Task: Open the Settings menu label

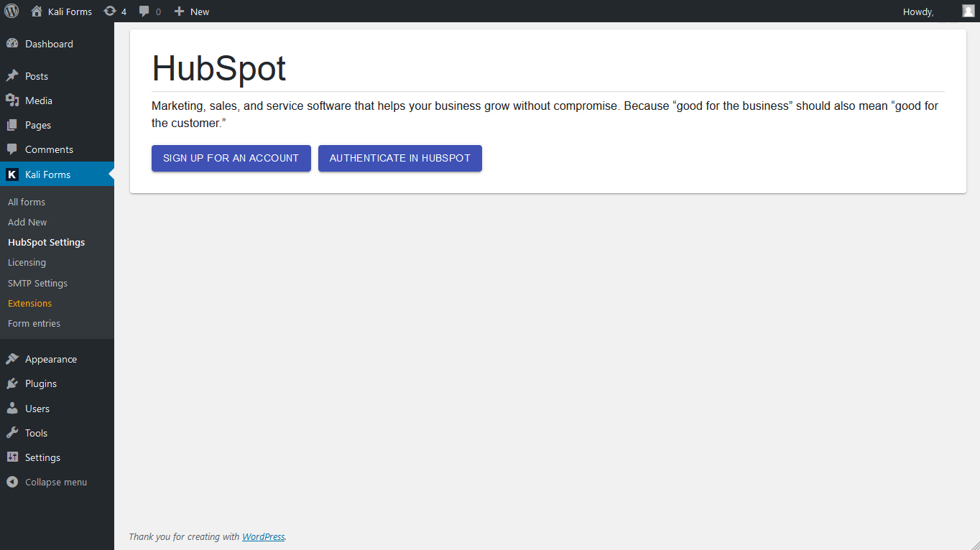Action: pos(42,457)
